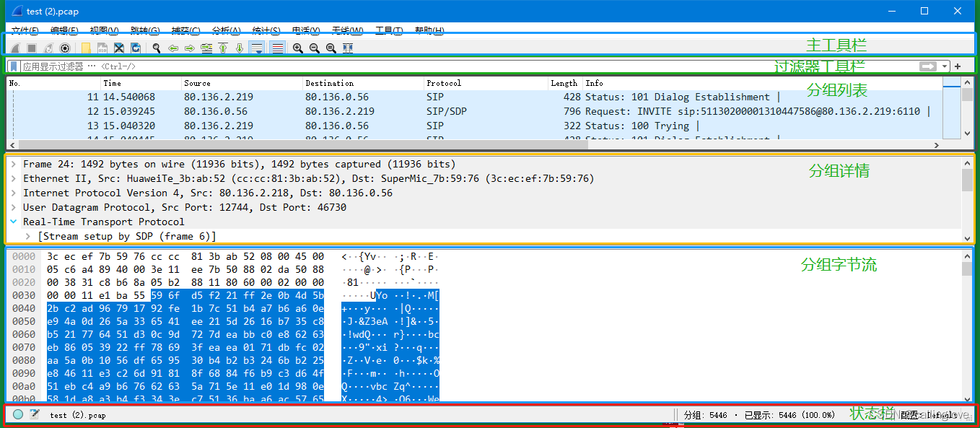Click the filter bookmark icon
The height and width of the screenshot is (428, 980).
pyautogui.click(x=14, y=66)
